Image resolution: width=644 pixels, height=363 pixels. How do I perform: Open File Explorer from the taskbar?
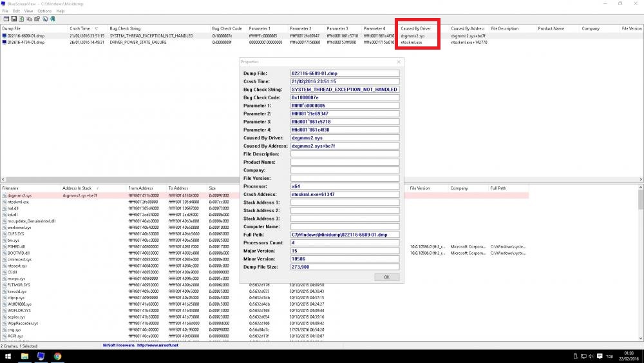click(24, 357)
